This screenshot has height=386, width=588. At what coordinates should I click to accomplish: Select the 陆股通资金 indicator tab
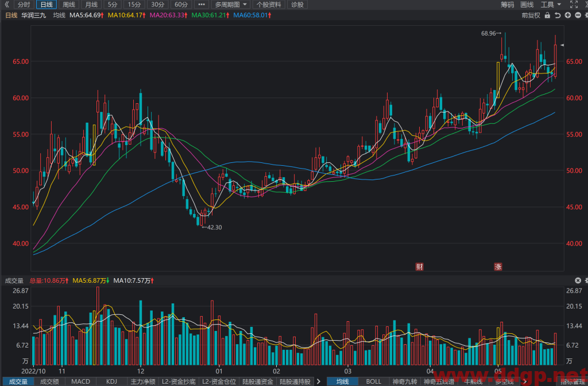click(x=258, y=381)
